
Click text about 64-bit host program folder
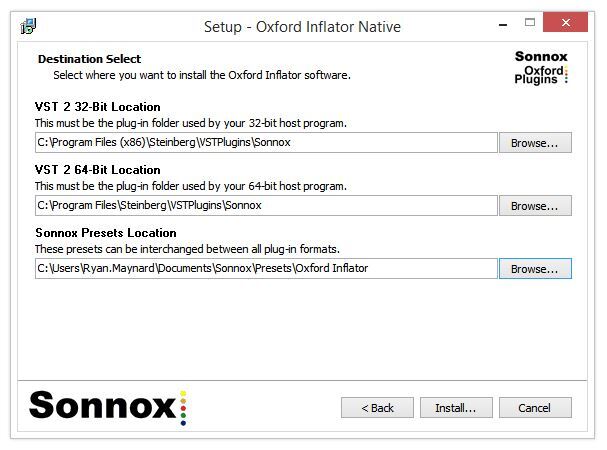click(190, 186)
